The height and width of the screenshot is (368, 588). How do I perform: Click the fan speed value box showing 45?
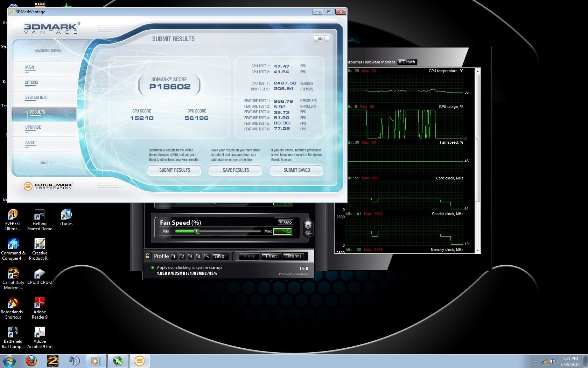click(282, 231)
